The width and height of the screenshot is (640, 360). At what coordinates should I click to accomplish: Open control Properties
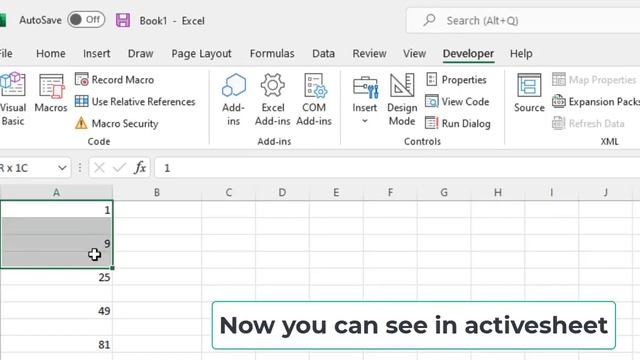[456, 80]
